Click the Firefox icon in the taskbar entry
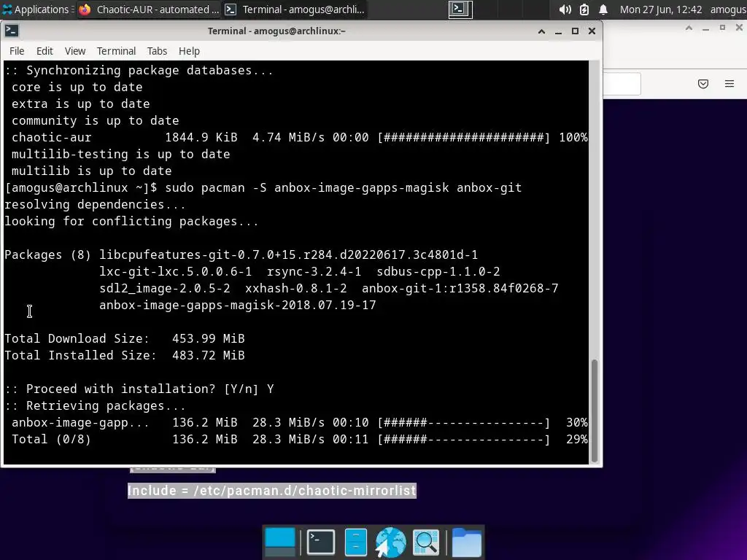The image size is (747, 560). pos(85,9)
